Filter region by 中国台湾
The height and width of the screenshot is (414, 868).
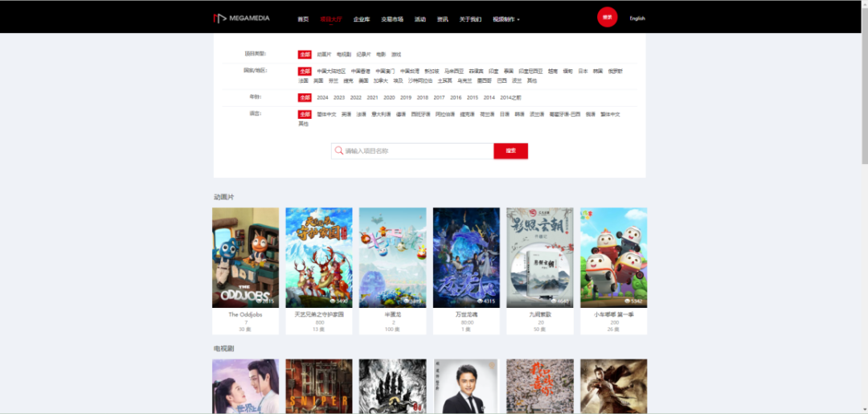point(410,71)
